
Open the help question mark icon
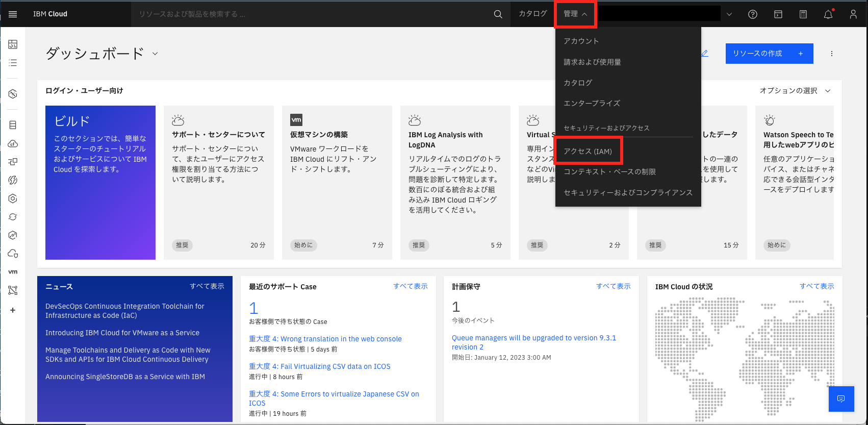click(753, 14)
